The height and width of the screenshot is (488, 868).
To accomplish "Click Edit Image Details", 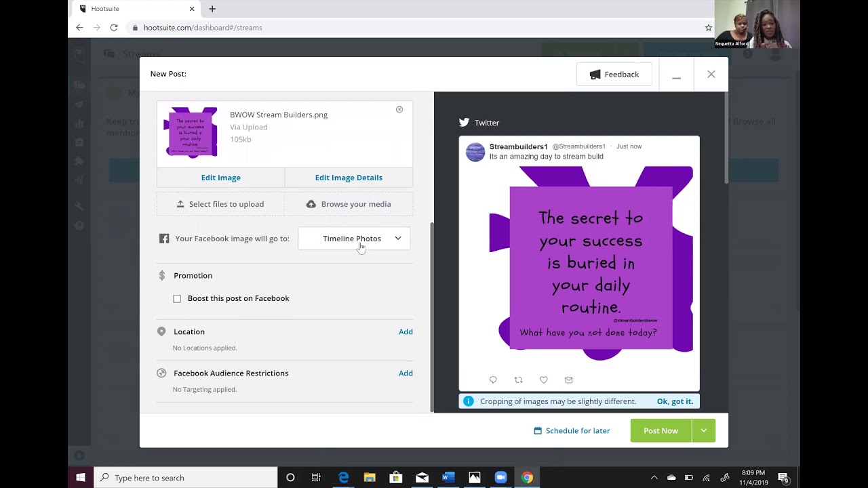I will [349, 178].
